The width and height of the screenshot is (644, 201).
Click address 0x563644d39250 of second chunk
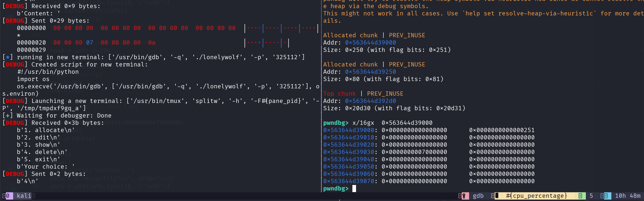370,72
